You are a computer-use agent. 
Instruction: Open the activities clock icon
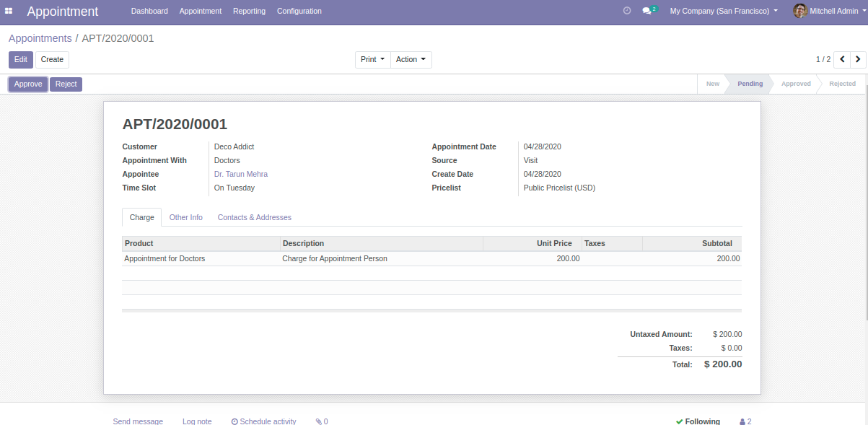[x=626, y=11]
